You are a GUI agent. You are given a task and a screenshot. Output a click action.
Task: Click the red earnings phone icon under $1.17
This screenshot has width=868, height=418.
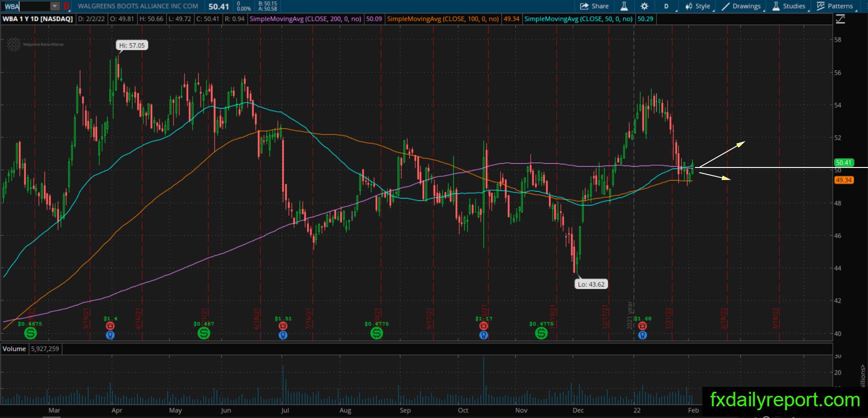pyautogui.click(x=483, y=326)
